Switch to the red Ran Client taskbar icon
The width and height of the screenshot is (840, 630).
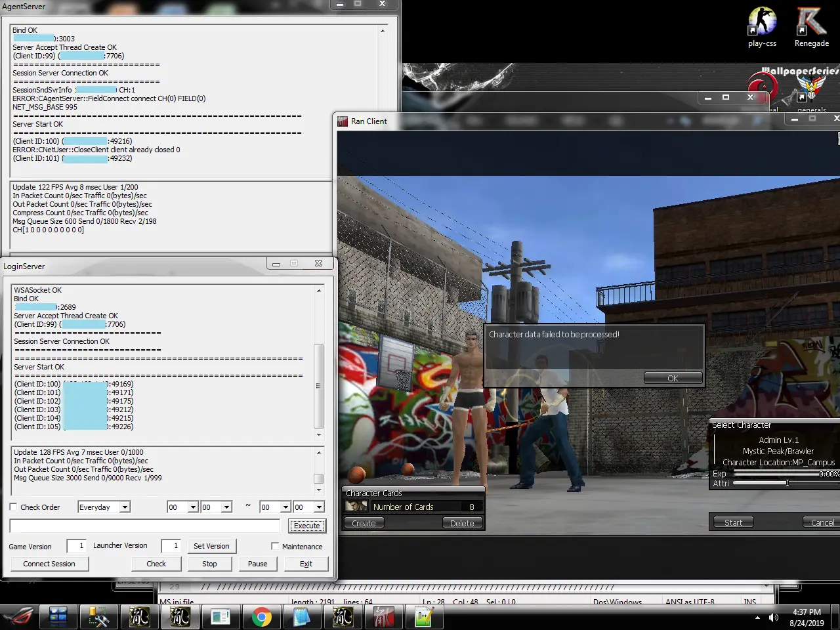[384, 617]
